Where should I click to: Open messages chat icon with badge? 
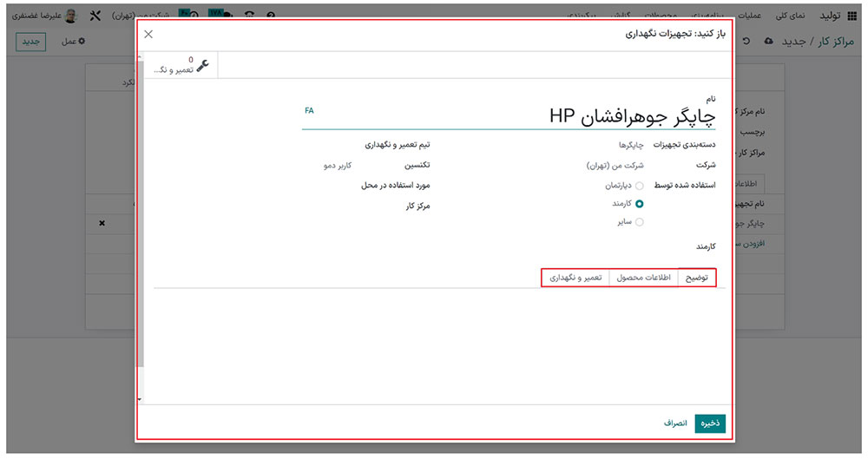[227, 15]
